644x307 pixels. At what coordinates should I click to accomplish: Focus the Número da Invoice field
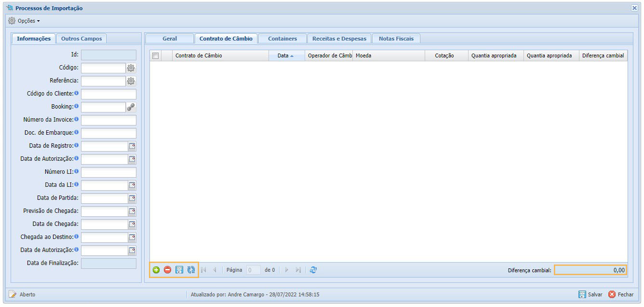[108, 120]
